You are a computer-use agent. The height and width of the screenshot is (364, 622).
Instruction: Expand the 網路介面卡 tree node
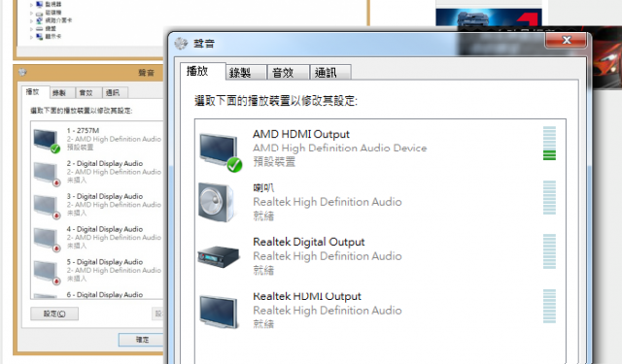coord(31,20)
